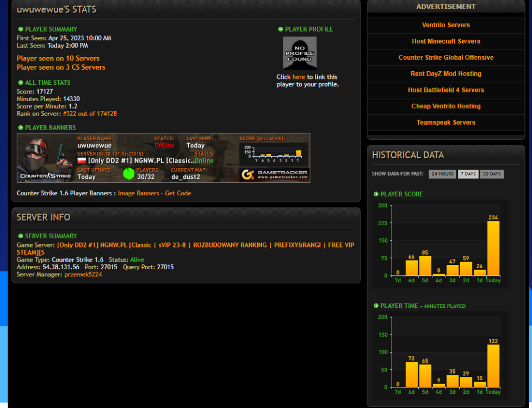Click the 5d bar valued 85 in Player Score
This screenshot has width=532, height=408.
tap(425, 266)
